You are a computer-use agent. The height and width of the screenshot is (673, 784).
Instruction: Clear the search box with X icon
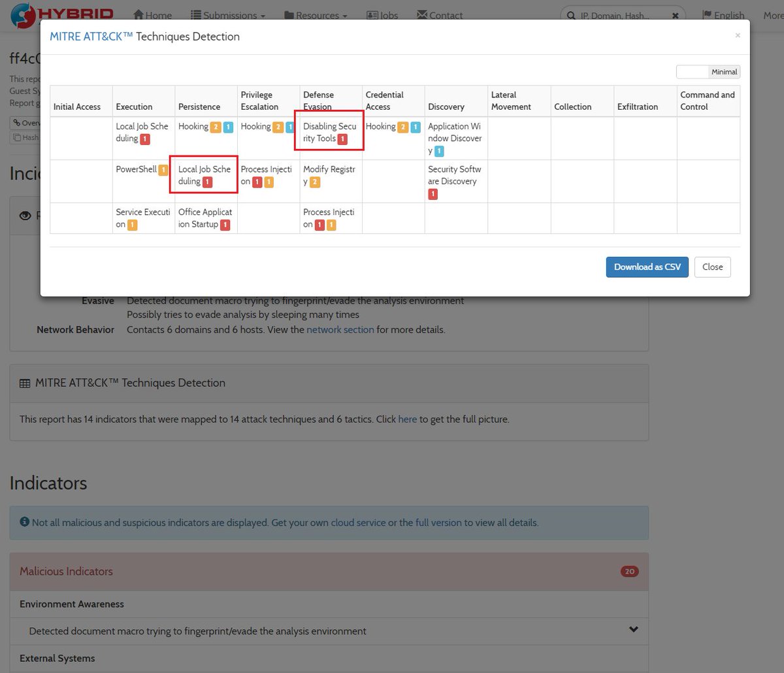(x=676, y=15)
